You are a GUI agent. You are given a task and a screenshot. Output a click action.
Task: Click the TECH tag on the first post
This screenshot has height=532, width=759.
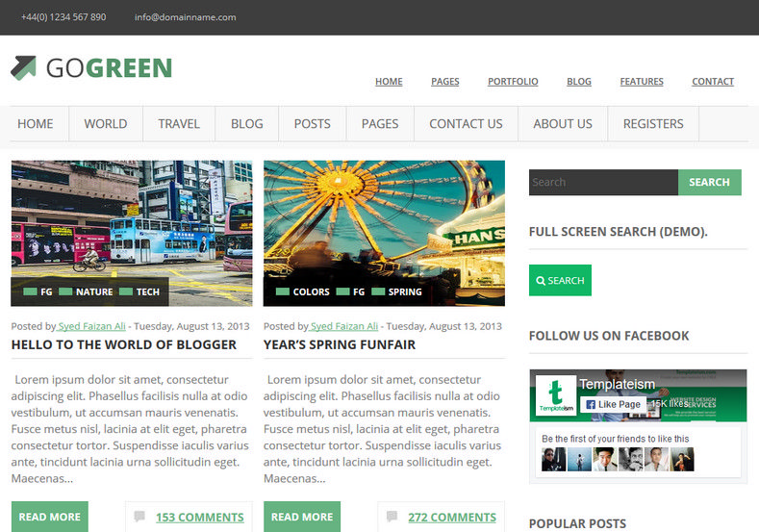coord(147,291)
